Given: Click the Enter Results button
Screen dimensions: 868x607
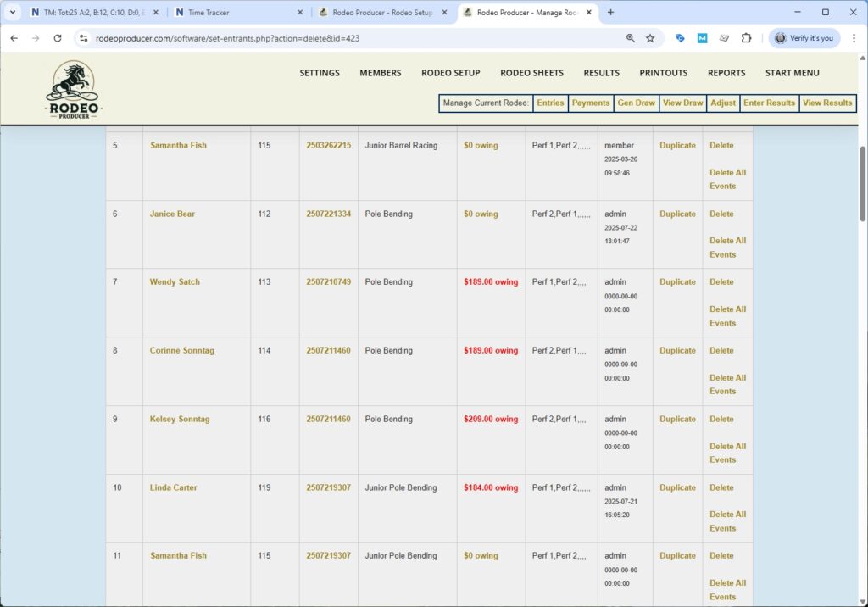Looking at the screenshot, I should click(769, 103).
